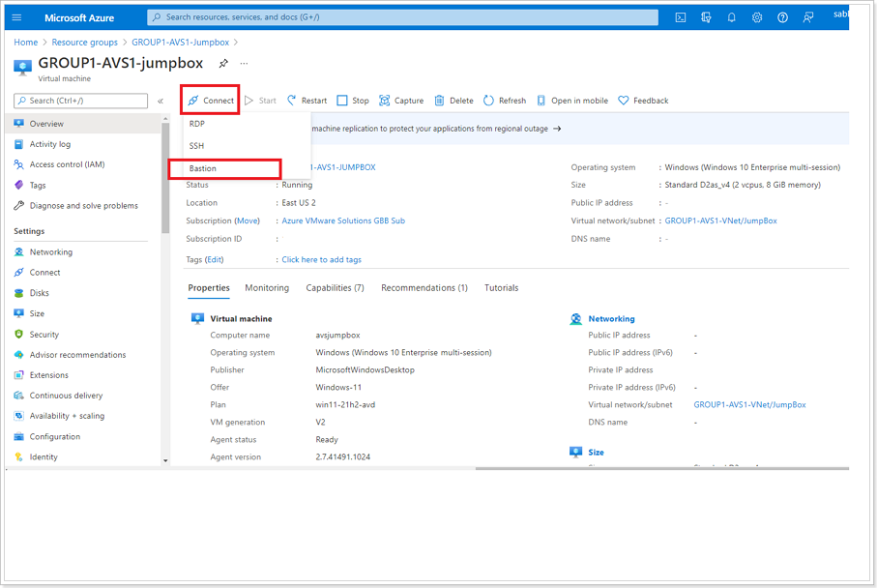Click the Connect toolbar button
Viewport: 877px width, 588px height.
pos(210,101)
